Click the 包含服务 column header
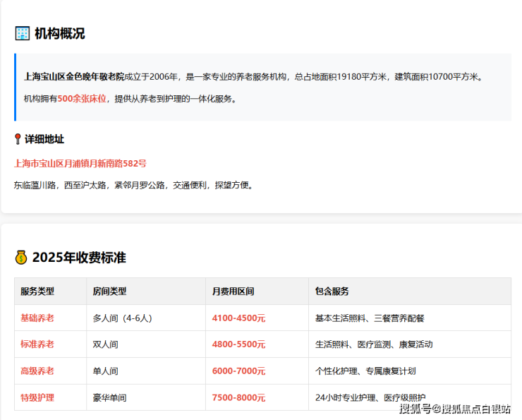The image size is (522, 420). click(x=332, y=291)
